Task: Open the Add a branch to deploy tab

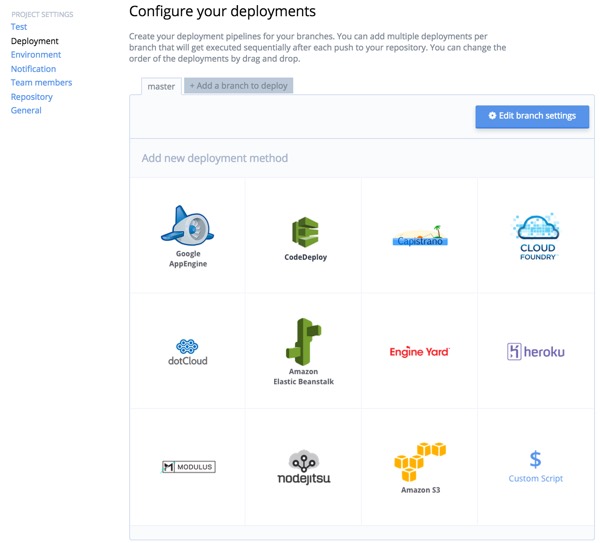Action: (238, 86)
